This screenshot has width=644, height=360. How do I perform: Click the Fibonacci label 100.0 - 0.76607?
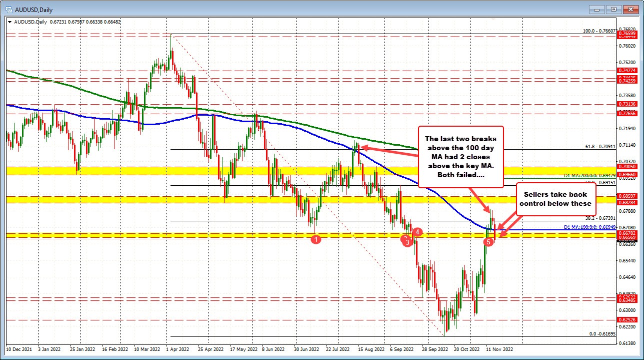[600, 31]
